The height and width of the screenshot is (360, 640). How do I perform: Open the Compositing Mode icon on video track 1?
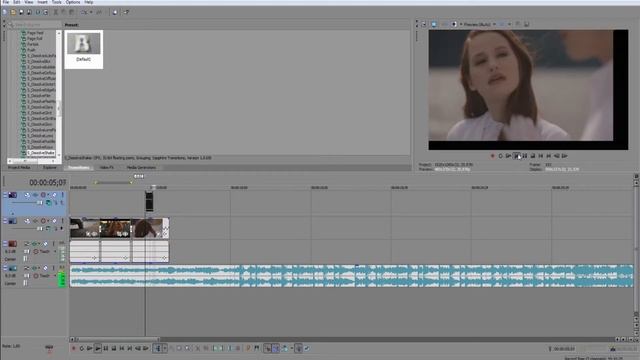click(49, 202)
